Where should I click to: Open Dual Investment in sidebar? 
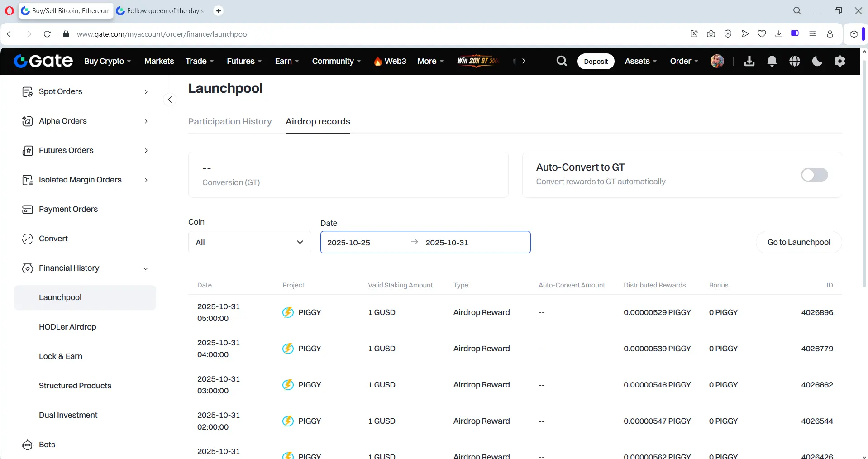pos(68,415)
